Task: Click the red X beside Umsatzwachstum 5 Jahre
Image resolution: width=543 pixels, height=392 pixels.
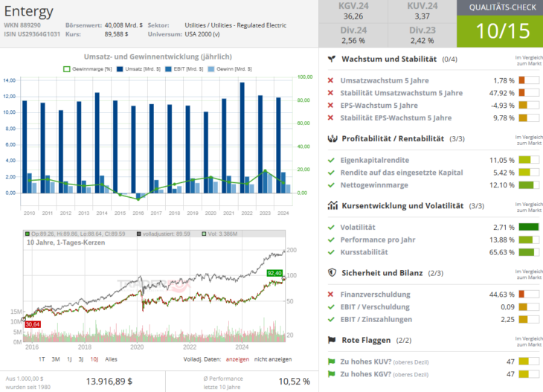Action: (331, 80)
